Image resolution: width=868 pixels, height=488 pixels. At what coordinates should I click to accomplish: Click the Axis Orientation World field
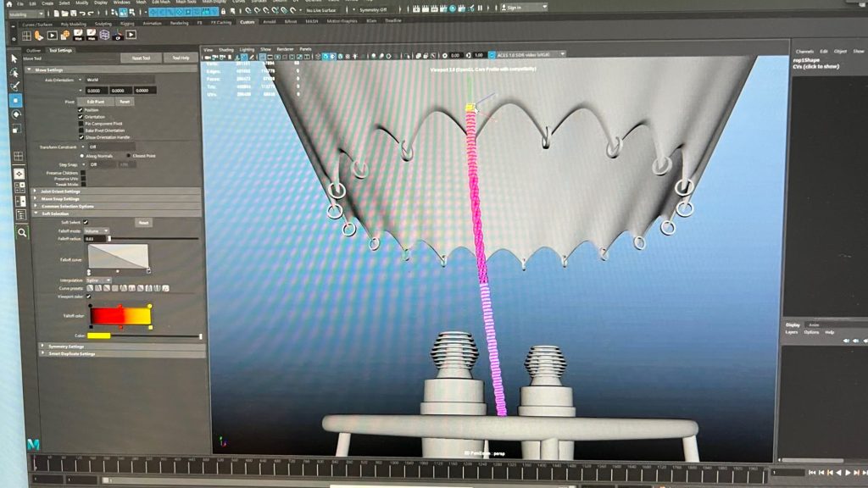click(x=119, y=80)
